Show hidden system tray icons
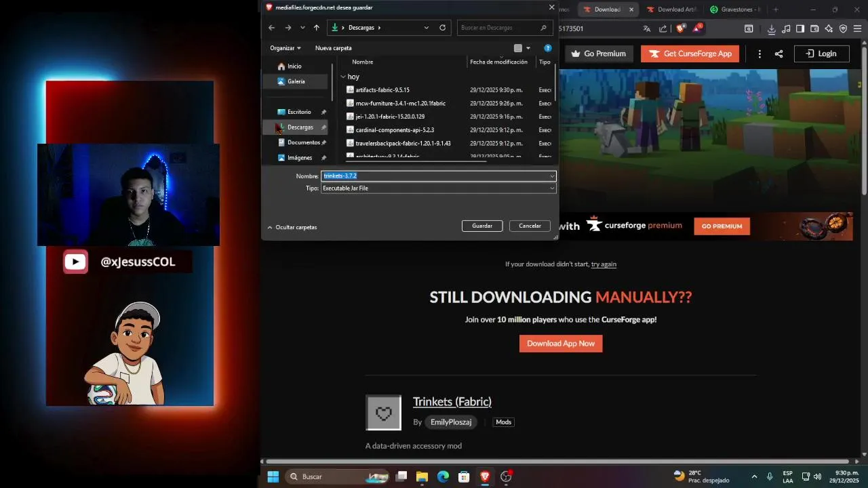Image resolution: width=868 pixels, height=488 pixels. click(754, 476)
